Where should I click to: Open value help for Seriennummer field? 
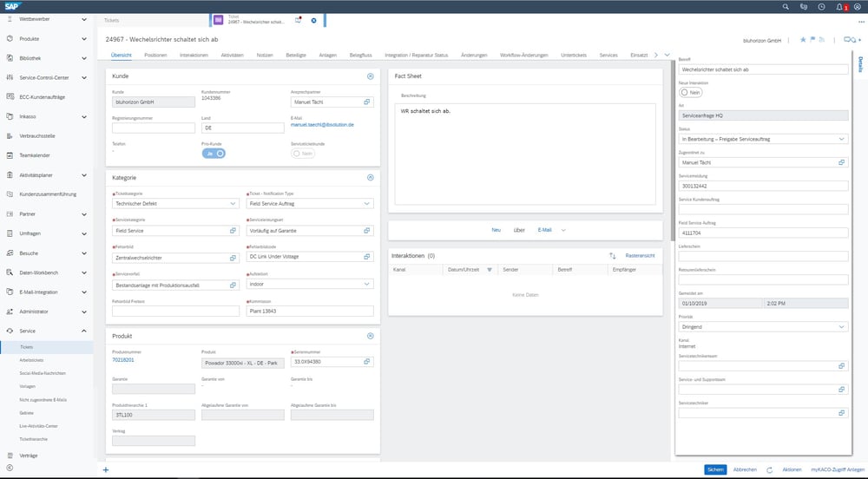pos(366,362)
